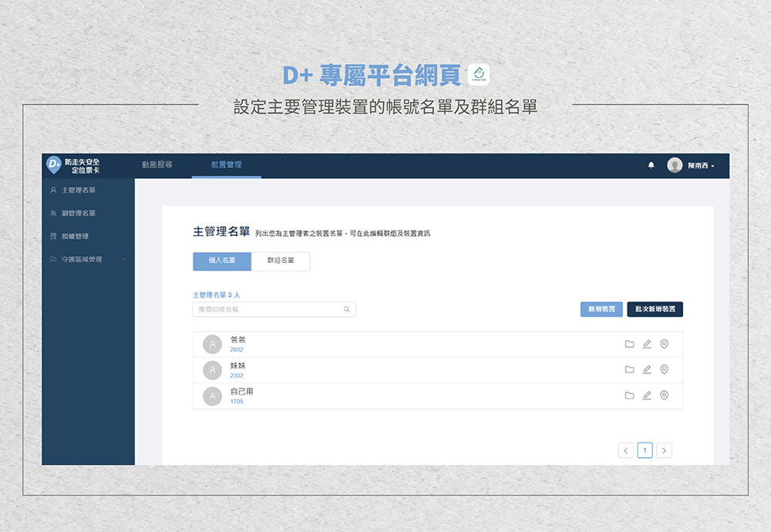This screenshot has height=532, width=771.
Task: Click the avatar for 爸爸
Action: (213, 345)
